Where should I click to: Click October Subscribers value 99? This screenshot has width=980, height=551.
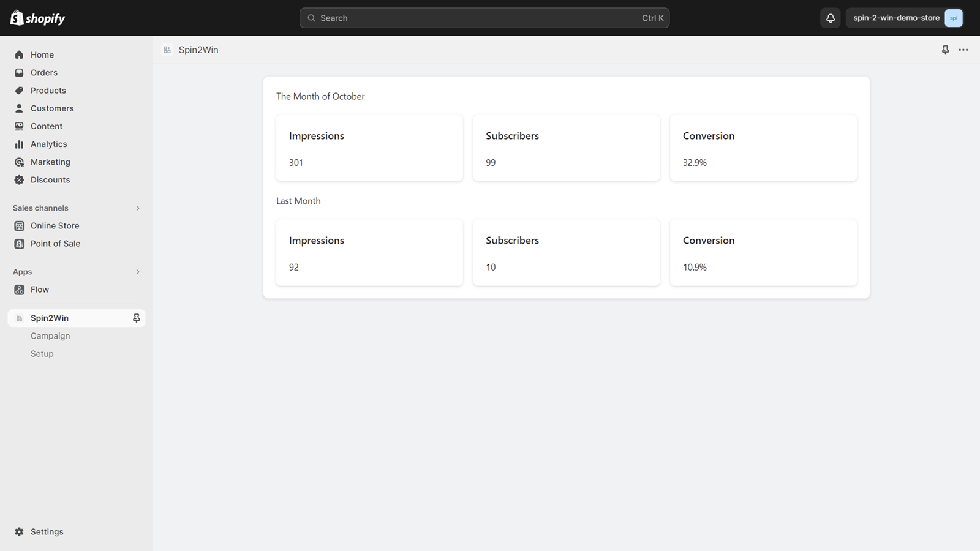click(491, 162)
